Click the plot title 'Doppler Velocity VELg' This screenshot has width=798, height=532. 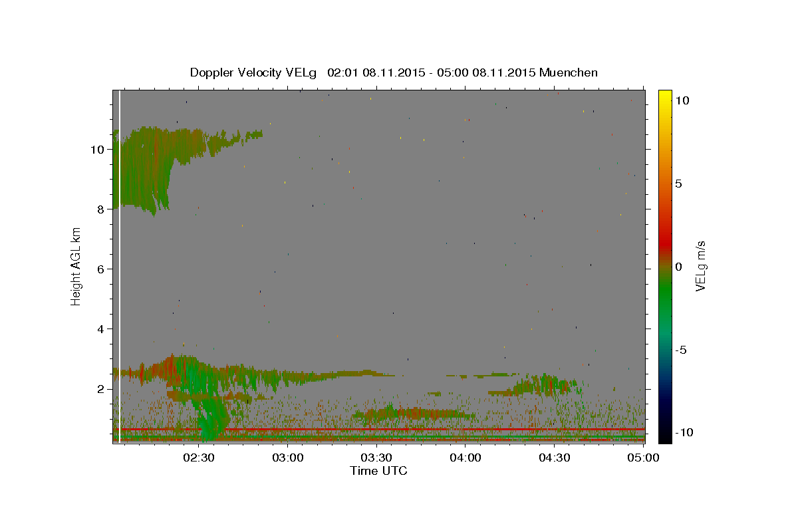tap(253, 72)
